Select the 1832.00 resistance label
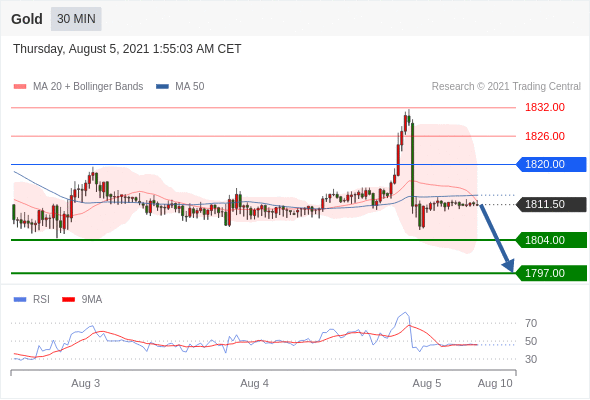 [545, 108]
